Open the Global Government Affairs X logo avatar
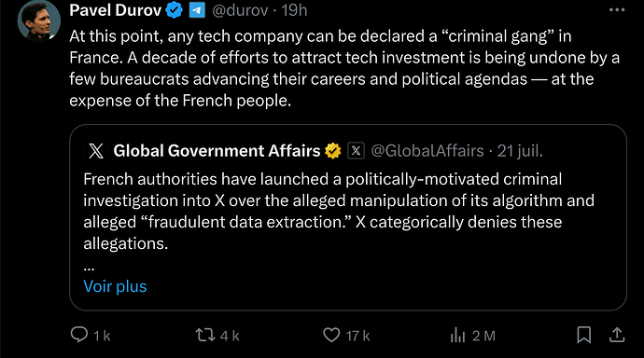The image size is (644, 358). tap(96, 151)
